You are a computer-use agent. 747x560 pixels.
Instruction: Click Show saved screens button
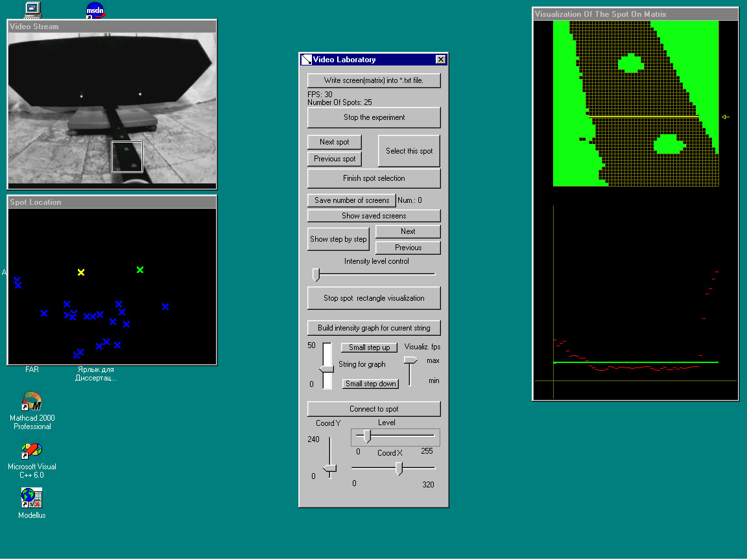(373, 216)
